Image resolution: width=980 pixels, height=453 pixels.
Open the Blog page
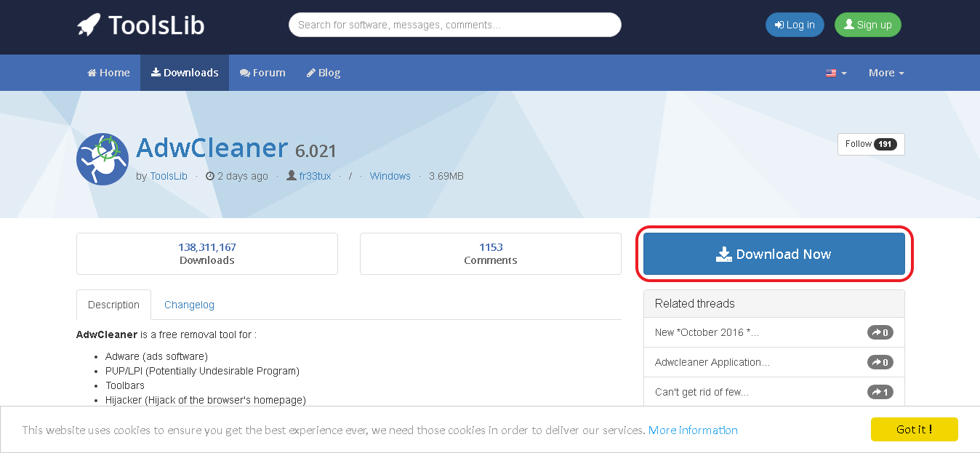coord(324,73)
